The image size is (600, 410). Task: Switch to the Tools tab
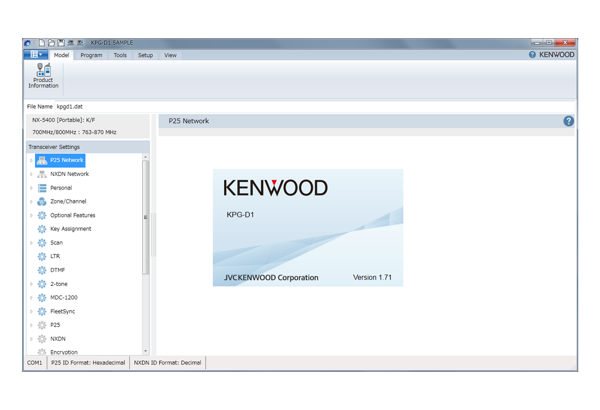120,55
